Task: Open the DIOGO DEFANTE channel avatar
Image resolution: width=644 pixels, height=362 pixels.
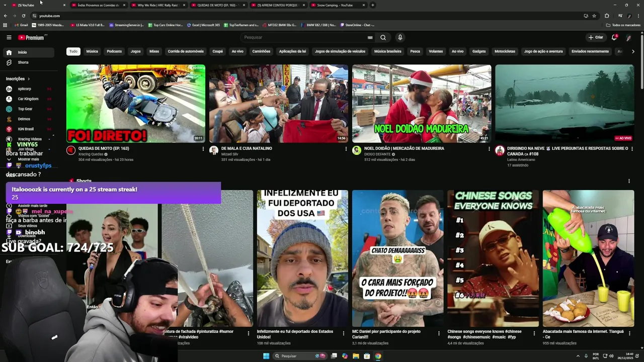Action: (x=357, y=150)
